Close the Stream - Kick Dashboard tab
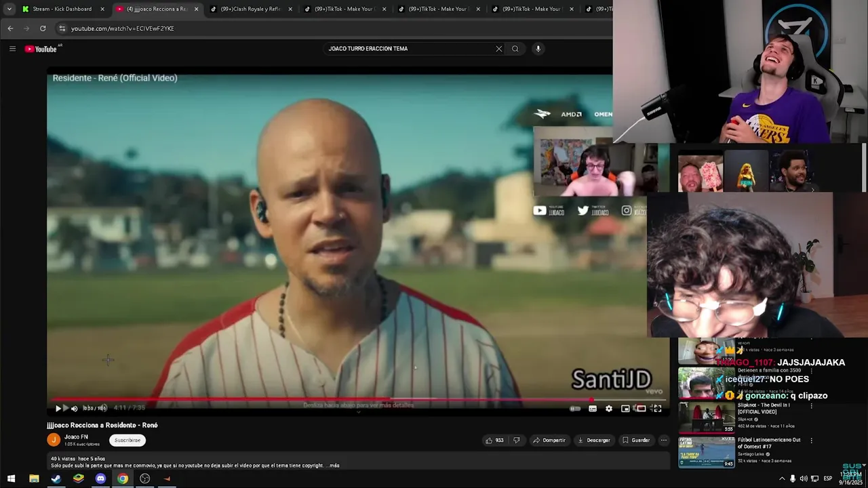Image resolution: width=868 pixels, height=488 pixels. 102,9
